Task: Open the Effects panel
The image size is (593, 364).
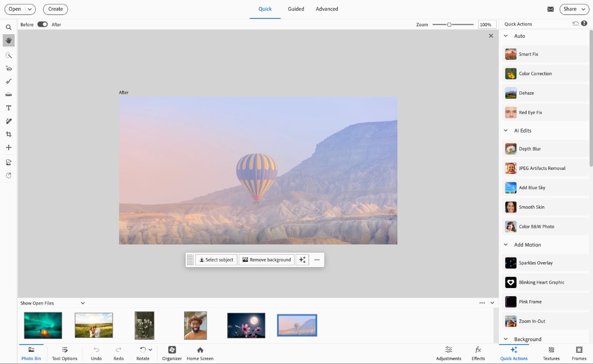Action: tap(478, 353)
